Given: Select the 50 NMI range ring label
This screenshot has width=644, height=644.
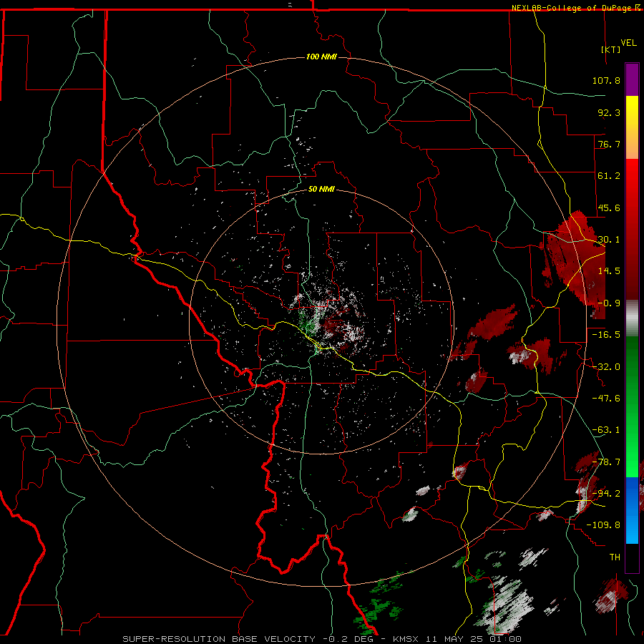Looking at the screenshot, I should [321, 189].
